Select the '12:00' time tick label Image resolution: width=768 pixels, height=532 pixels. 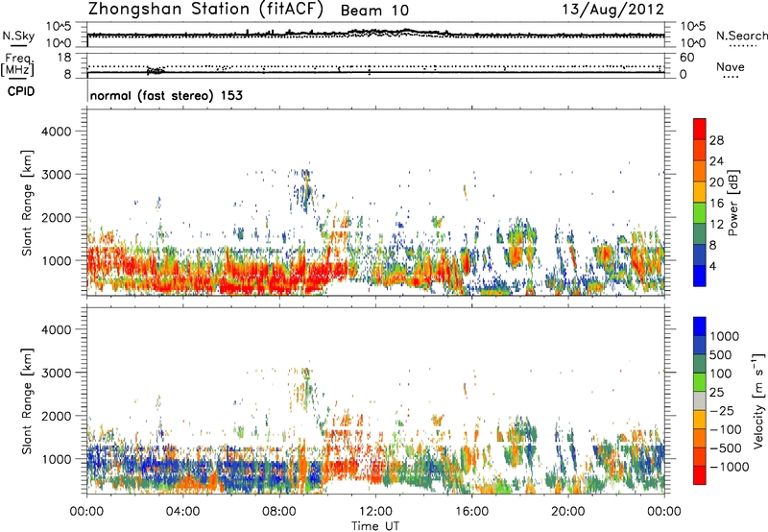(x=375, y=512)
